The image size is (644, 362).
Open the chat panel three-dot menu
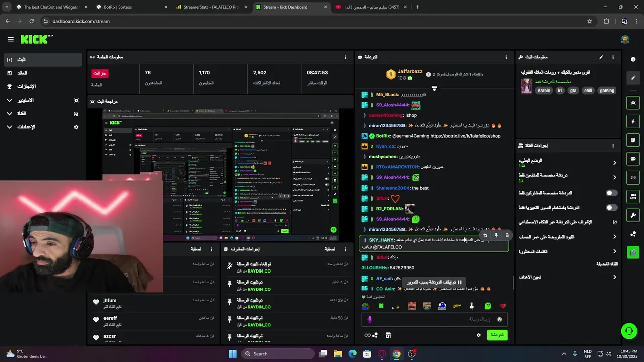click(506, 57)
